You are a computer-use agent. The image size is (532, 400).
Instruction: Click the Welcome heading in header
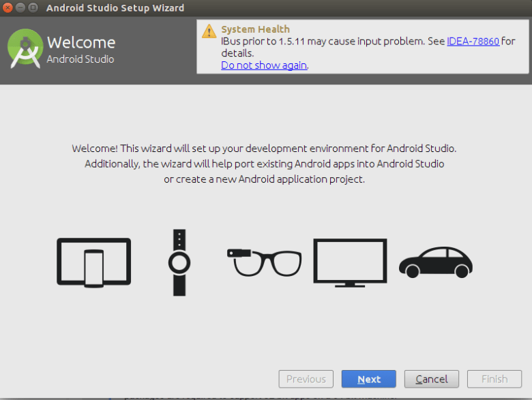click(x=81, y=42)
